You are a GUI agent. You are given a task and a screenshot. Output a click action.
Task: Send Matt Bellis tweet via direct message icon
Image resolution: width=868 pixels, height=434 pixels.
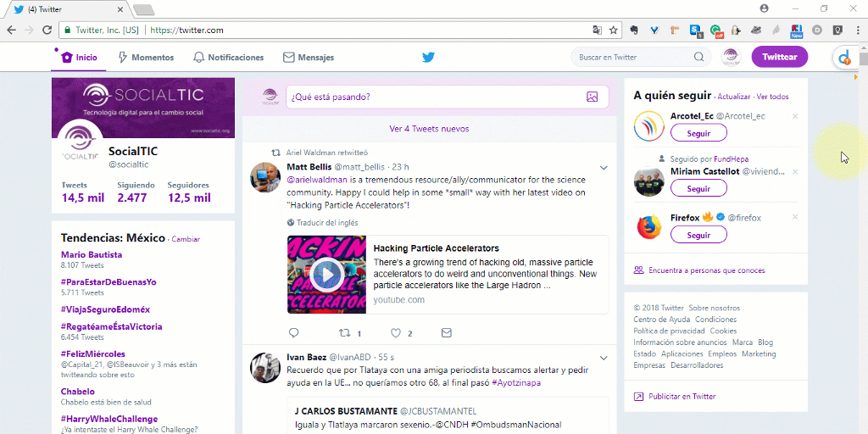tap(446, 333)
